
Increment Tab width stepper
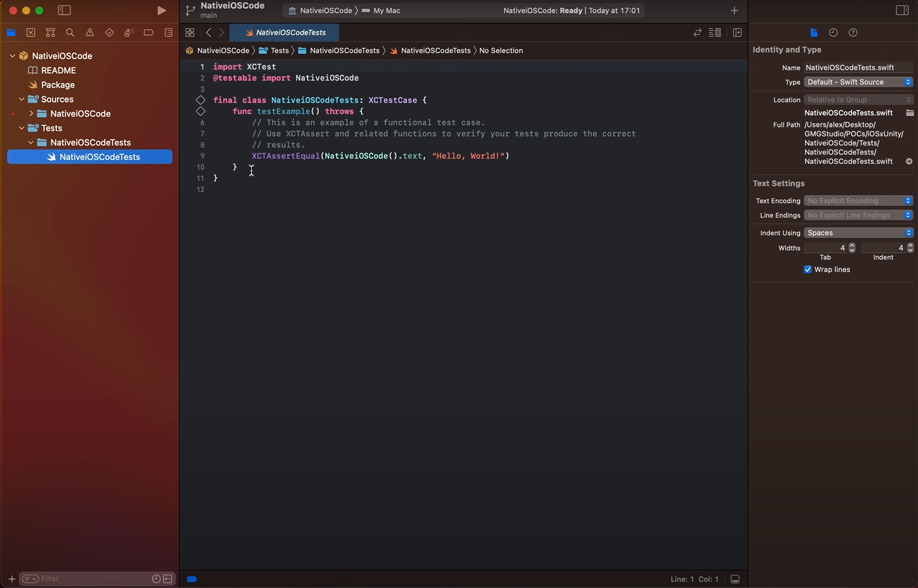pyautogui.click(x=852, y=245)
